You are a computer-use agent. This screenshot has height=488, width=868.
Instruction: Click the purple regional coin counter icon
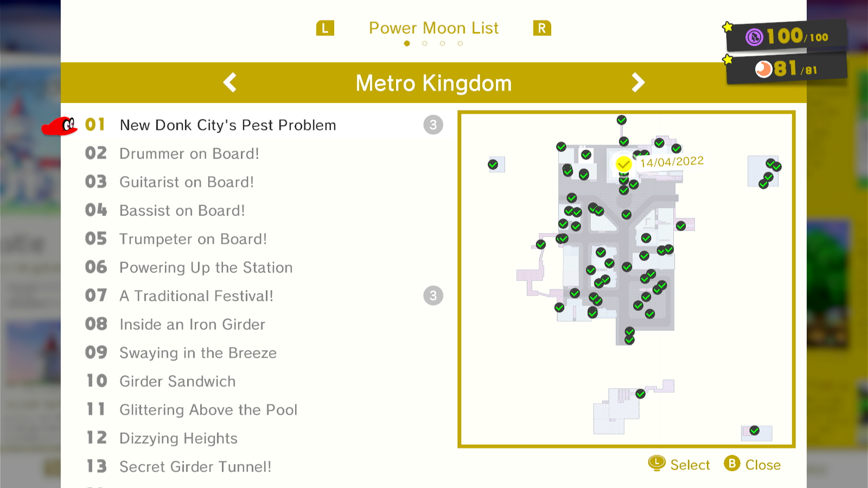(x=754, y=37)
